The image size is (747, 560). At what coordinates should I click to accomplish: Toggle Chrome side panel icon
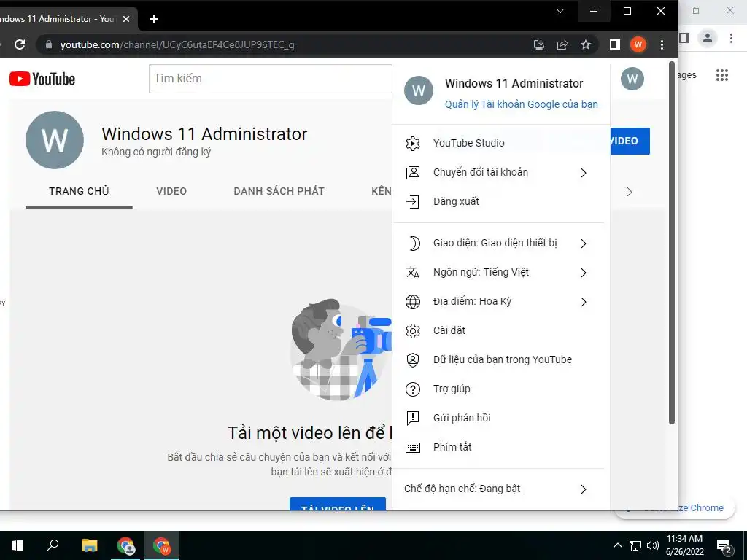coord(614,44)
